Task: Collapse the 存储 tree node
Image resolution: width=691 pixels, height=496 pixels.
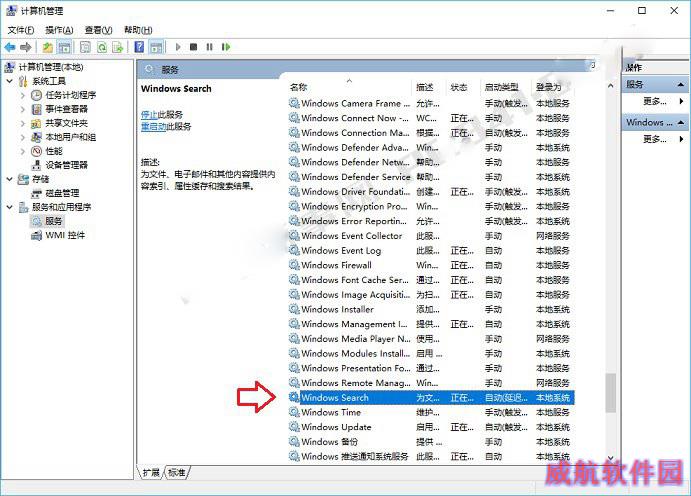Action: [10, 179]
